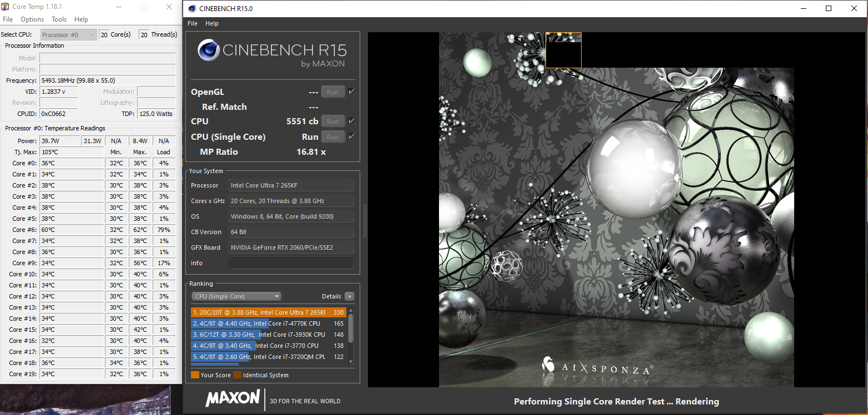Open the Select CPU dropdown in Core Temp
The image size is (868, 415).
[x=69, y=34]
